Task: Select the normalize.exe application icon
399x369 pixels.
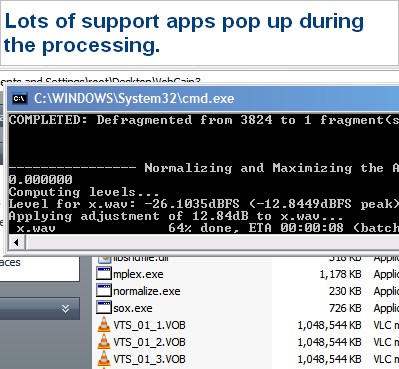Action: (104, 290)
